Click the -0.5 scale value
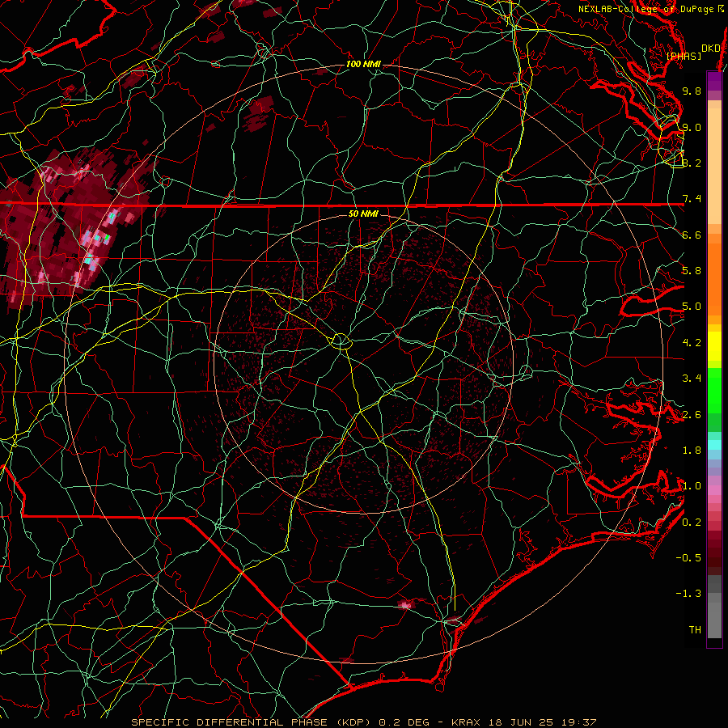Screen dimensions: 728x728 [688, 558]
